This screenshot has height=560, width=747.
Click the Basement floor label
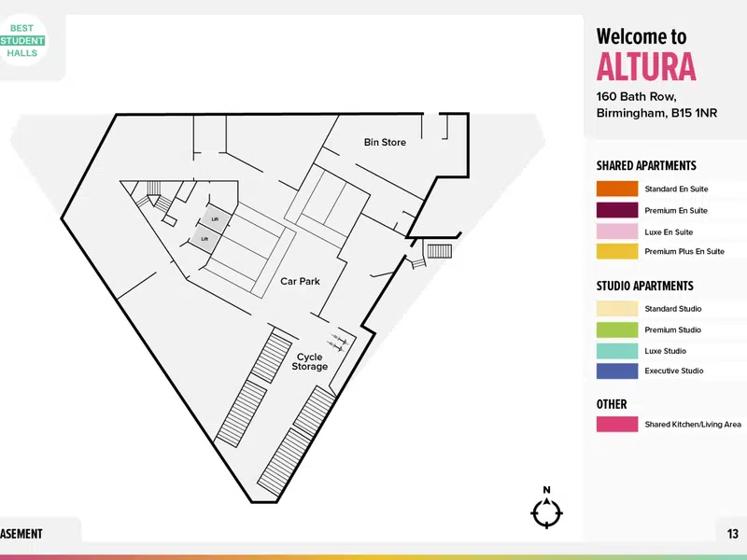pyautogui.click(x=21, y=534)
